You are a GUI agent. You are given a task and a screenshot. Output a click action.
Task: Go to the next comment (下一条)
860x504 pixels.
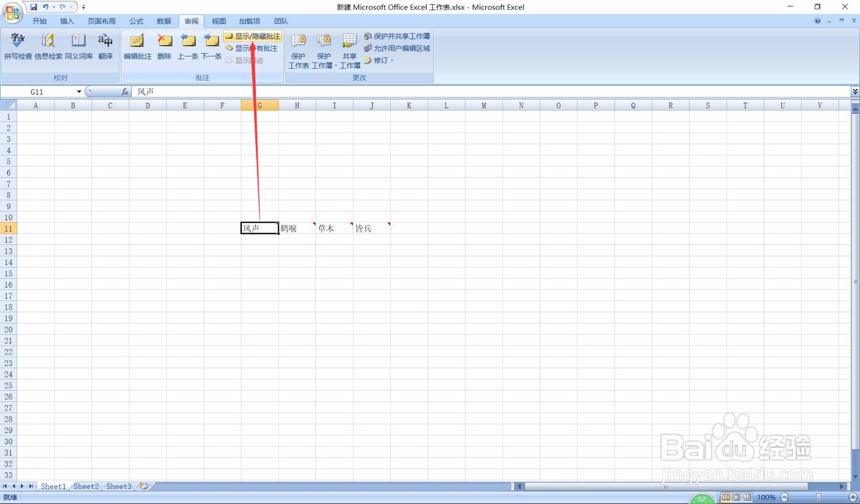211,46
